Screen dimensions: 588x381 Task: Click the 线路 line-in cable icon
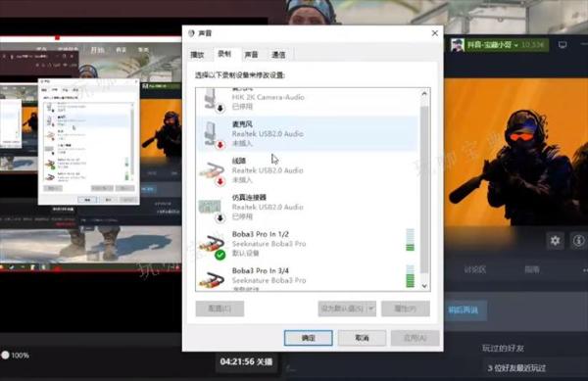tap(213, 172)
